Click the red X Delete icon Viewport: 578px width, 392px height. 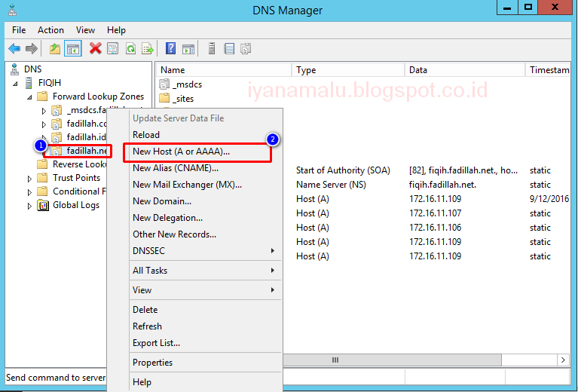click(x=96, y=48)
